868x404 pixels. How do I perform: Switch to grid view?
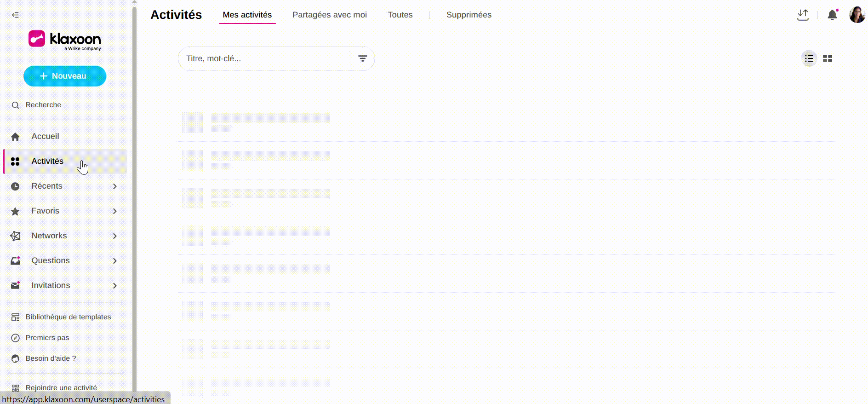coord(828,58)
